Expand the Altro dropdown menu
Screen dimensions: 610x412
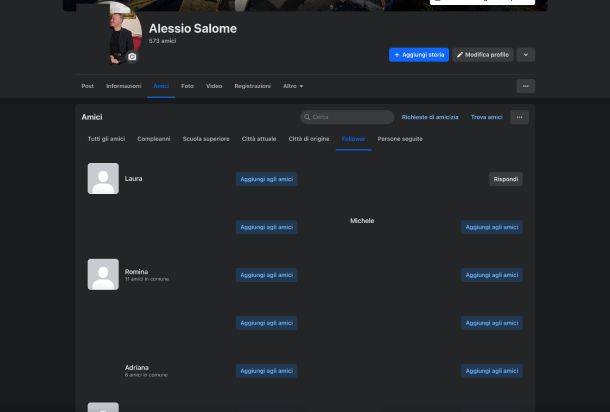coord(293,86)
